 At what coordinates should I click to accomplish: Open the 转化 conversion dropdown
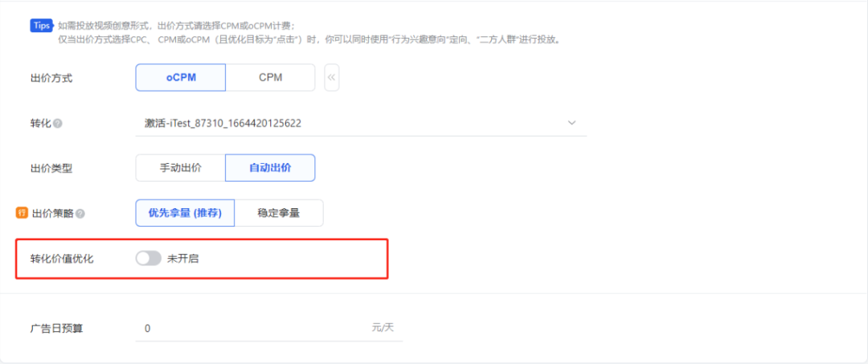[x=361, y=123]
